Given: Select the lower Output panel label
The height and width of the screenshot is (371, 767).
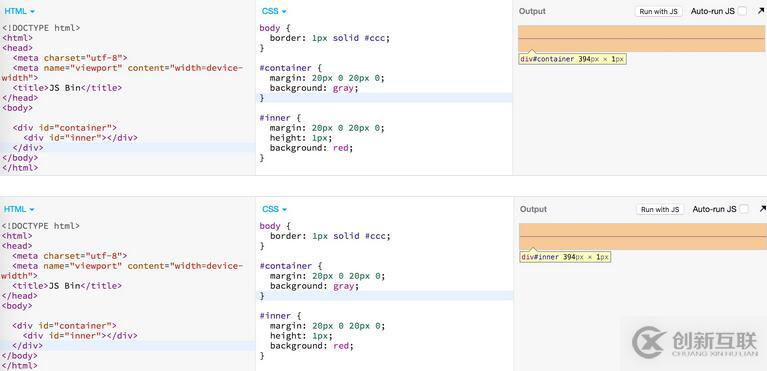Looking at the screenshot, I should [x=534, y=209].
